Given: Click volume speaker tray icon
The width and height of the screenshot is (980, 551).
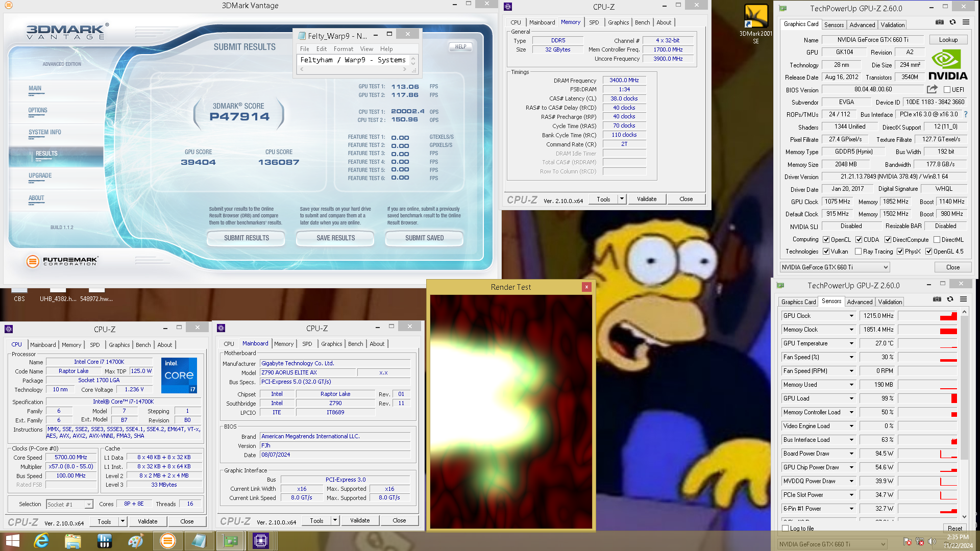Looking at the screenshot, I should point(932,541).
